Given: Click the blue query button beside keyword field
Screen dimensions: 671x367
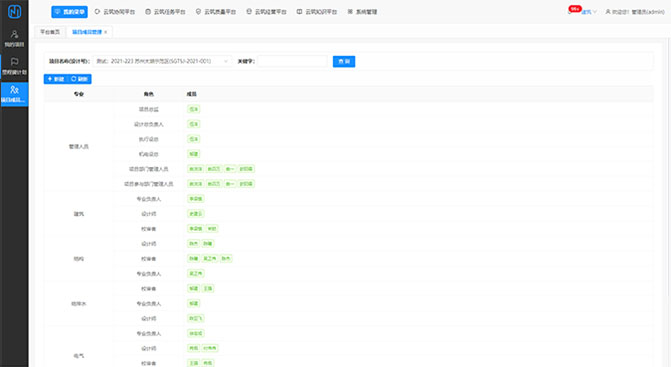Looking at the screenshot, I should [344, 62].
